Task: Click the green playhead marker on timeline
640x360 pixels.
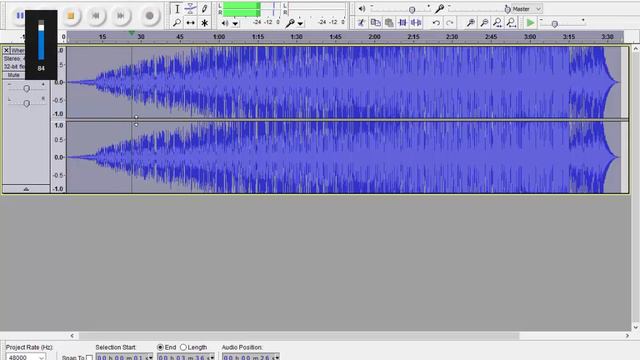Action: pyautogui.click(x=131, y=33)
